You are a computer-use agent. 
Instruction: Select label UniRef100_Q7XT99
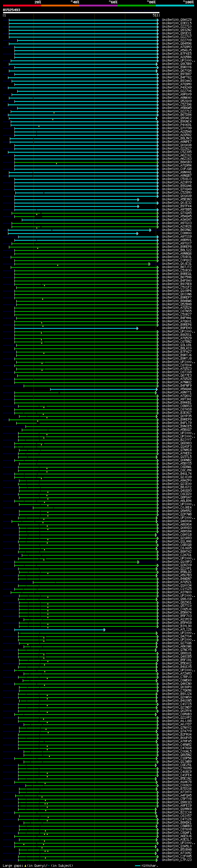pyautogui.click(x=176, y=128)
